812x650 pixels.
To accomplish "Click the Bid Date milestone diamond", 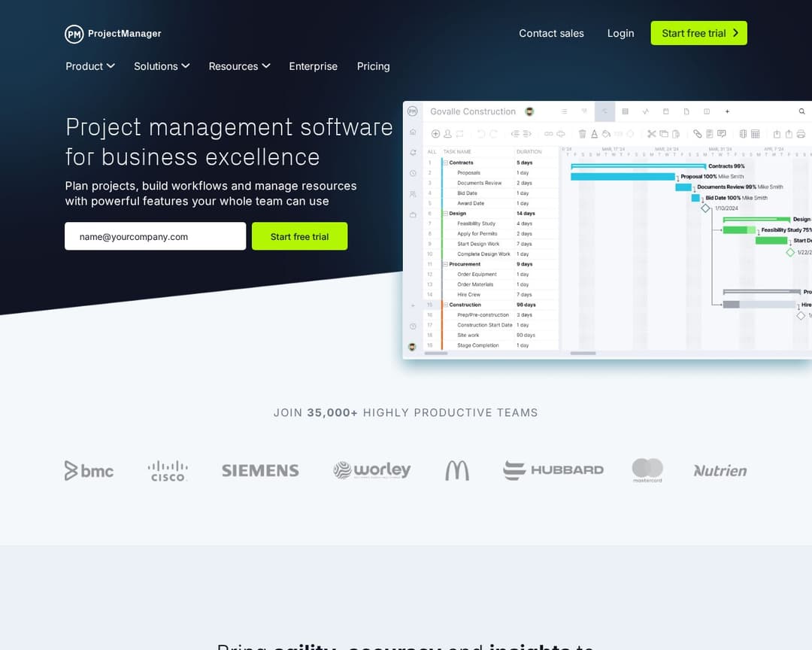I will pos(705,208).
